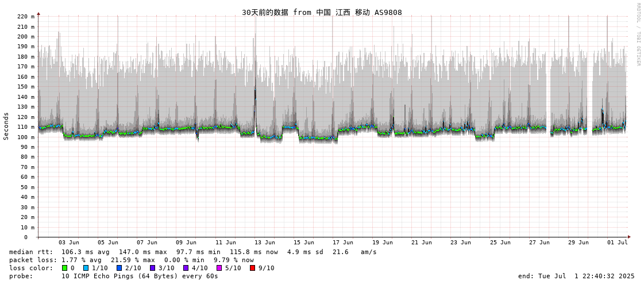Image resolution: width=644 pixels, height=284 pixels.
Task: Click the 13 Jun x-axis label
Action: pyautogui.click(x=264, y=243)
